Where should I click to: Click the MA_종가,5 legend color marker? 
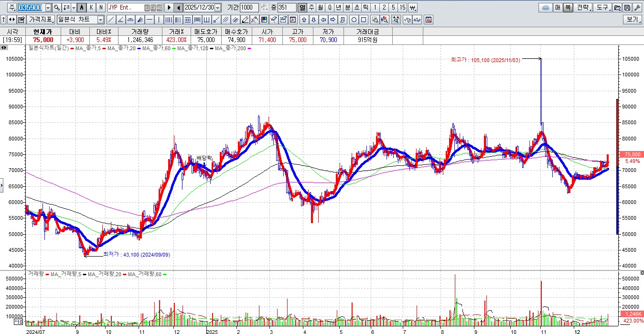tap(72, 48)
